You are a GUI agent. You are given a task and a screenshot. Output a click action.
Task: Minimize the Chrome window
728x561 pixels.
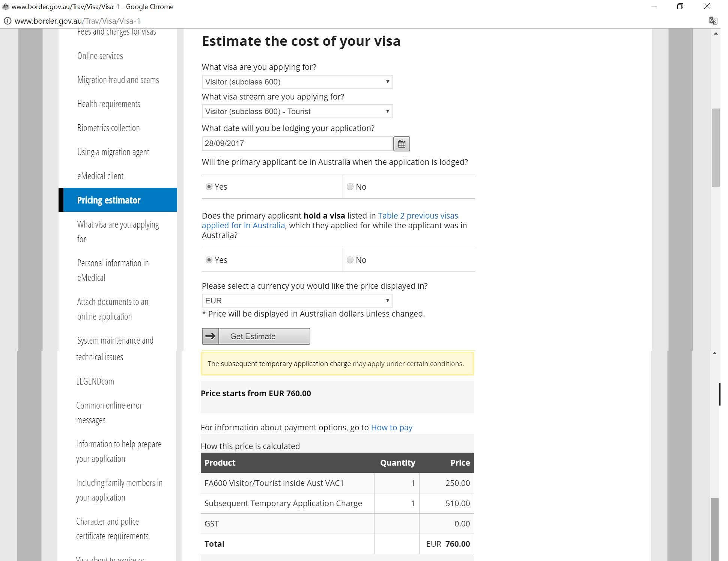click(x=654, y=6)
